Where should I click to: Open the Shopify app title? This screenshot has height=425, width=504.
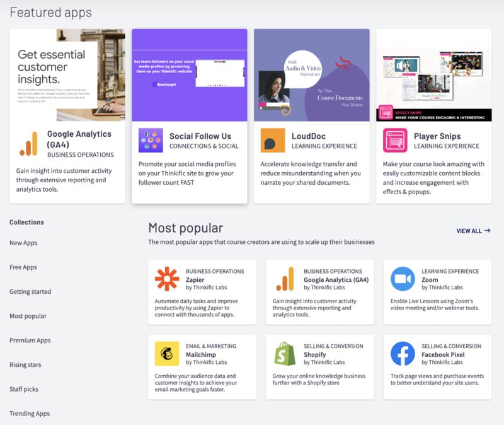tap(314, 354)
